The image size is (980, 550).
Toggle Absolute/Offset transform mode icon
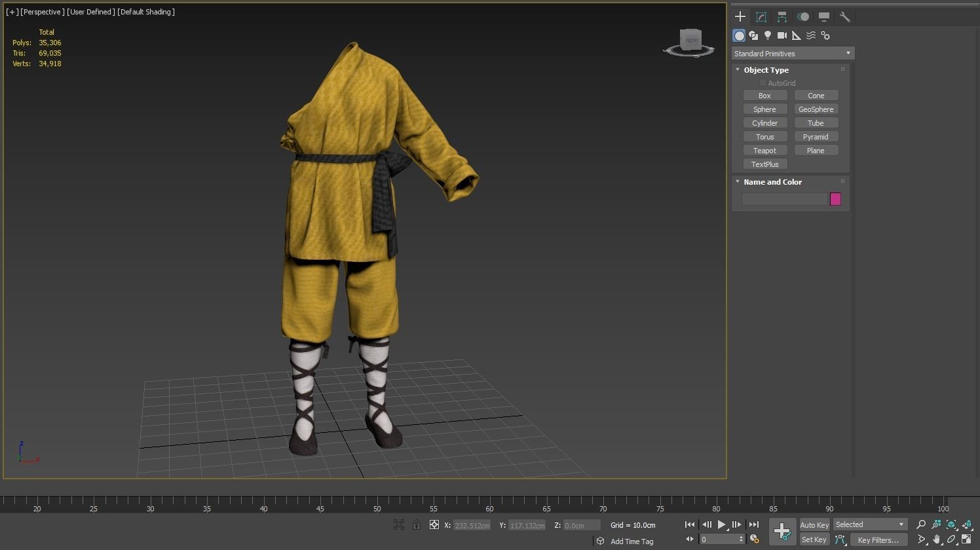[x=434, y=524]
